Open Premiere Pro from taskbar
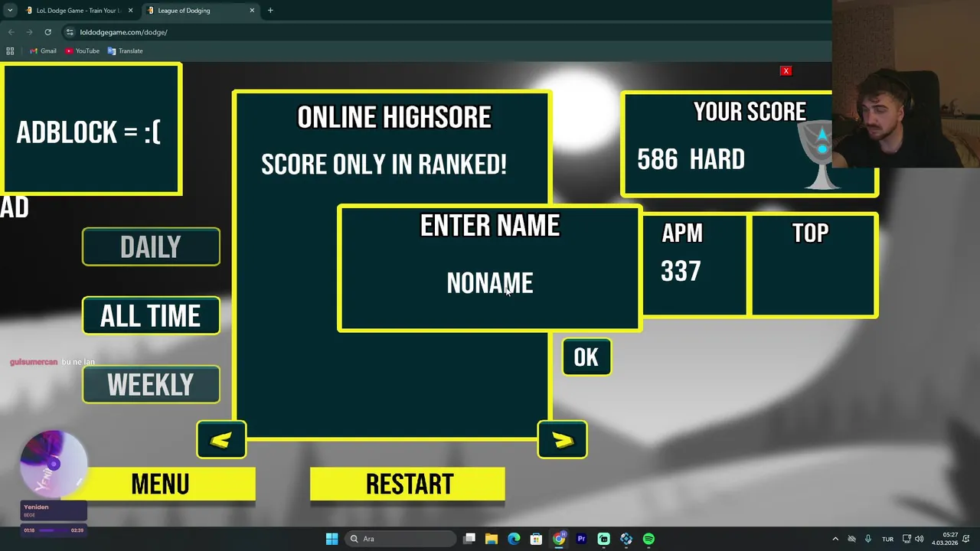 point(581,539)
